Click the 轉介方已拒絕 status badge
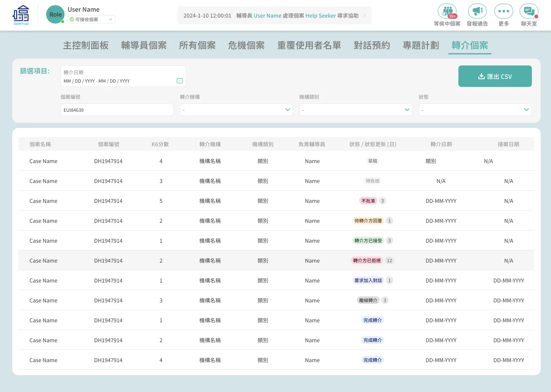 (x=367, y=261)
